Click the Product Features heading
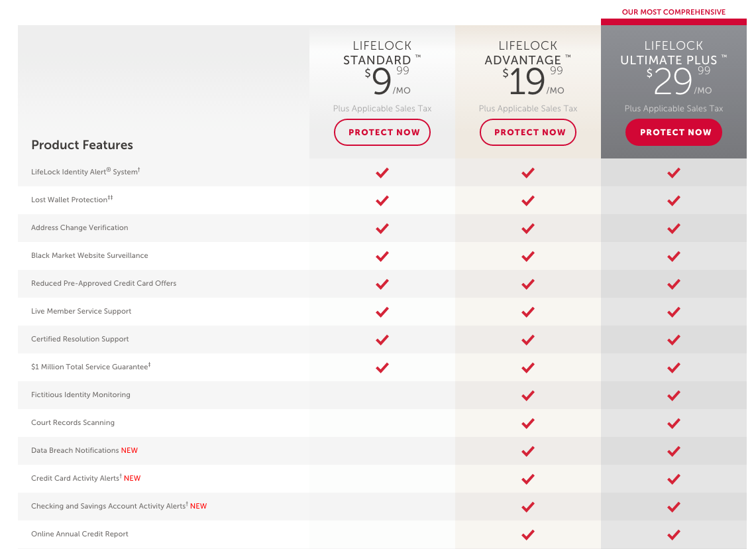This screenshot has width=756, height=549. [x=82, y=145]
